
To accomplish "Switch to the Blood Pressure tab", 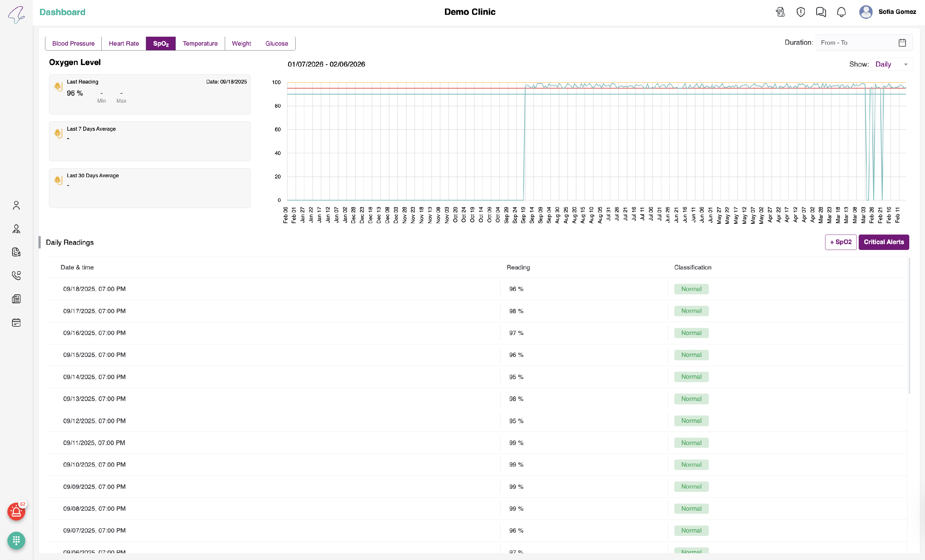I will tap(73, 43).
